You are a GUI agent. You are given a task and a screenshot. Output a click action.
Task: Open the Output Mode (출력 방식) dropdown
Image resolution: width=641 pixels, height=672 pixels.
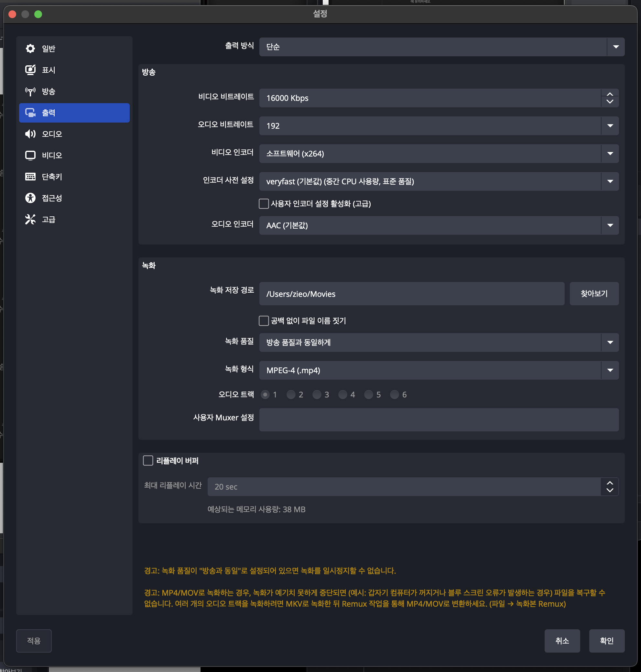441,47
